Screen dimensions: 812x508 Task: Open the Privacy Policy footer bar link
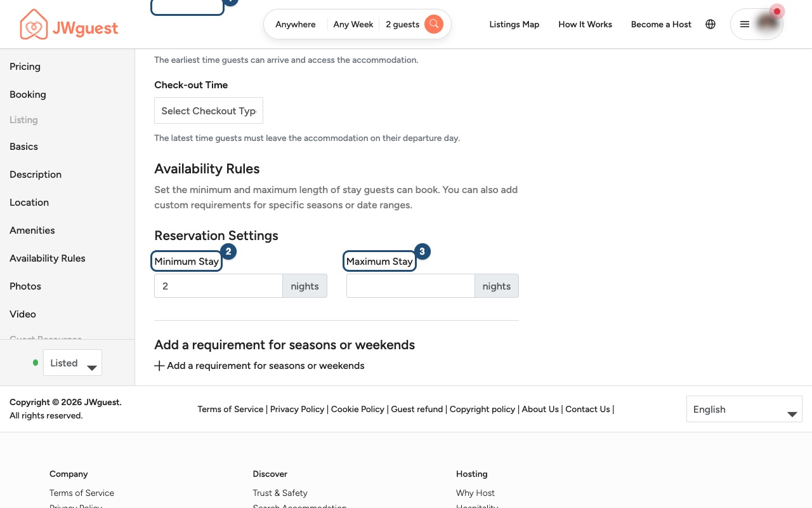[298, 410]
